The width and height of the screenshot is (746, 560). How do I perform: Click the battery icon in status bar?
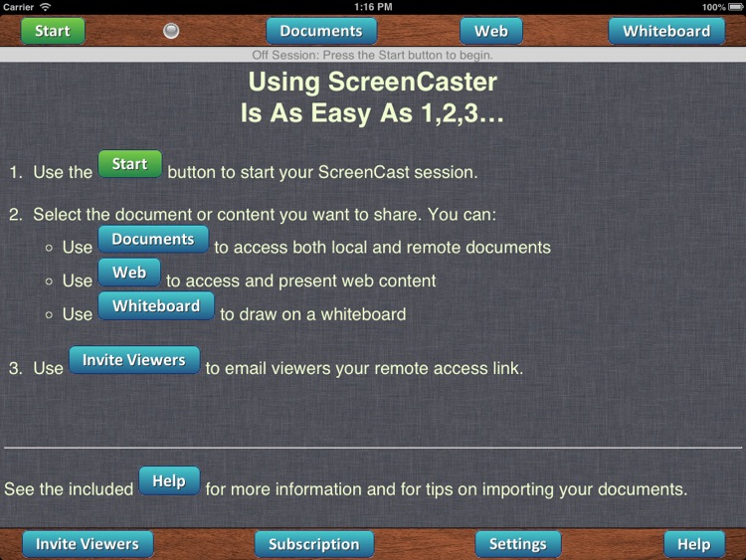(x=736, y=7)
